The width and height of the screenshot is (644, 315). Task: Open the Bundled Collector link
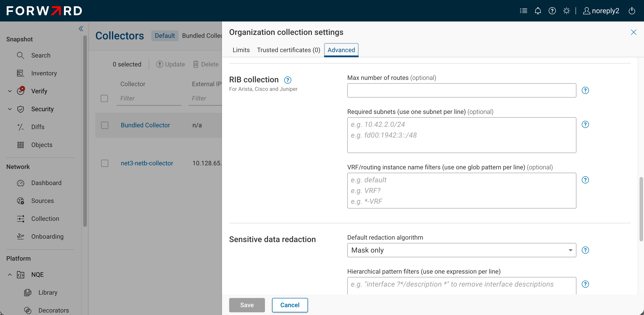pyautogui.click(x=145, y=125)
